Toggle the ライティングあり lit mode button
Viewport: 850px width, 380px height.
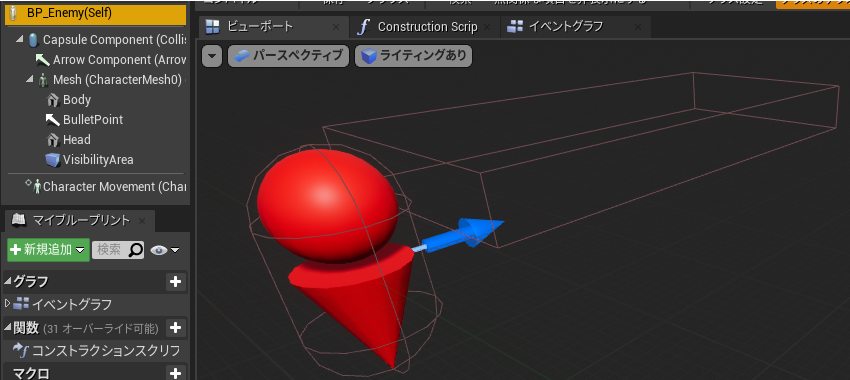click(x=413, y=56)
